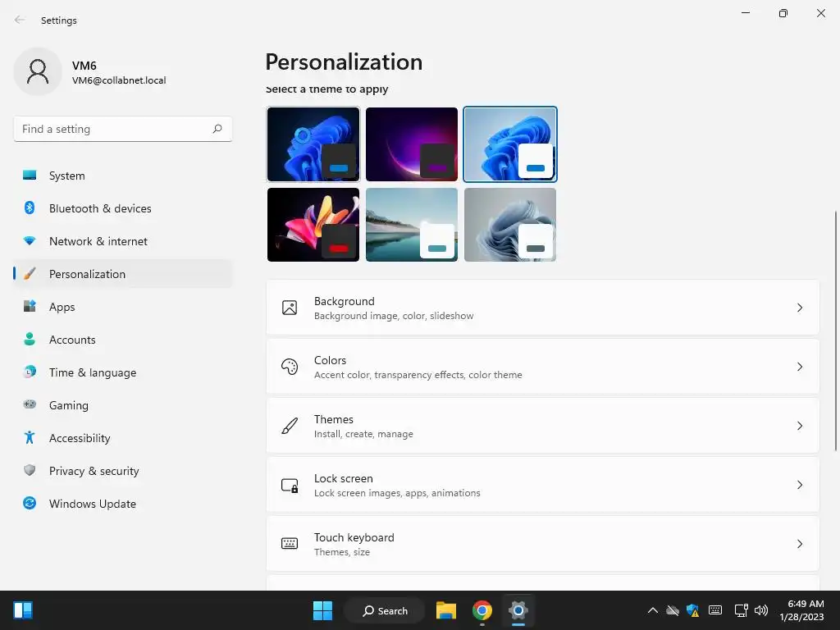The width and height of the screenshot is (840, 630).
Task: Go to Bluetooth & devices
Action: (x=123, y=208)
